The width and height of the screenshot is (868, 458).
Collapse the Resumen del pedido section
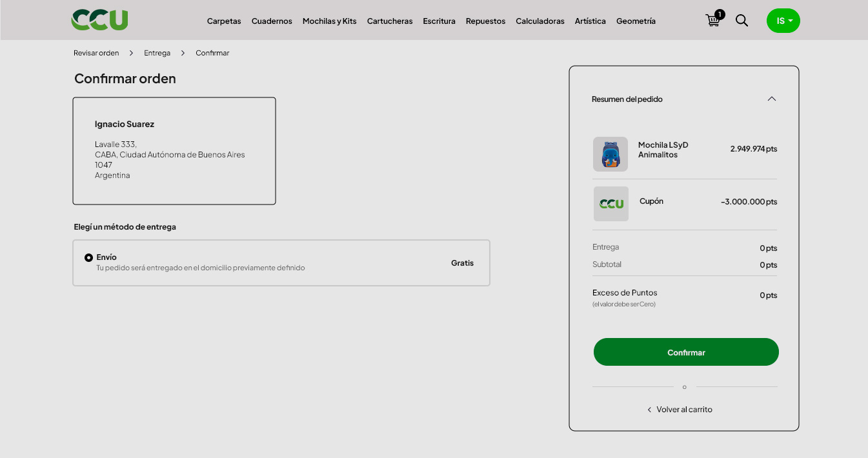click(x=771, y=99)
